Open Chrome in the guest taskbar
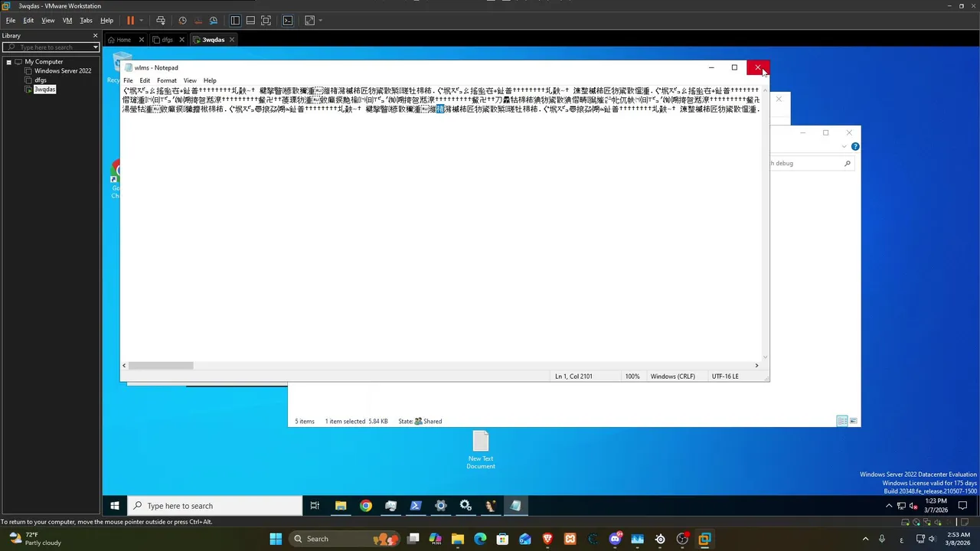This screenshot has width=980, height=551. click(366, 506)
